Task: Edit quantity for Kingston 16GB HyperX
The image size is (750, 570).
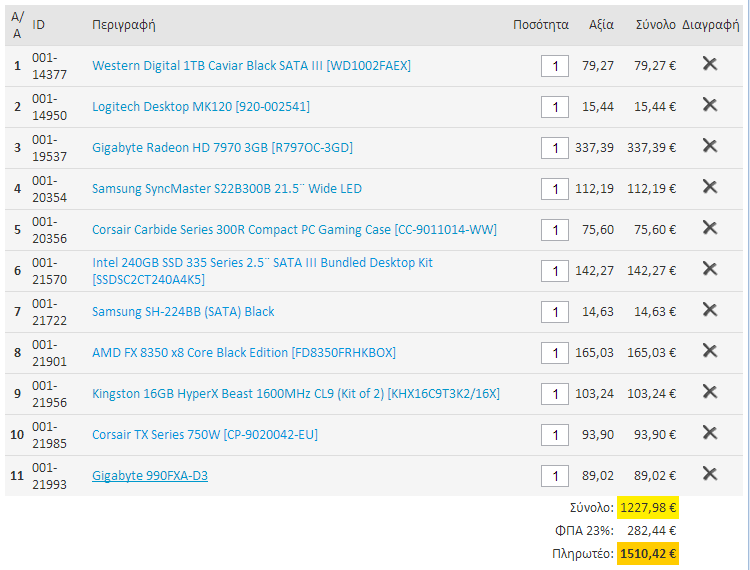Action: (x=555, y=395)
